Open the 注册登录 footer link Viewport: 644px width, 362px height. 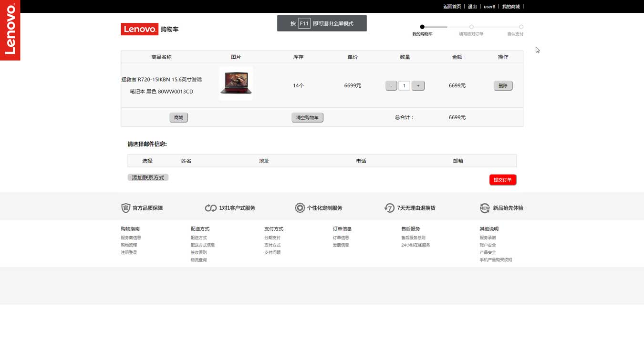[x=129, y=252]
